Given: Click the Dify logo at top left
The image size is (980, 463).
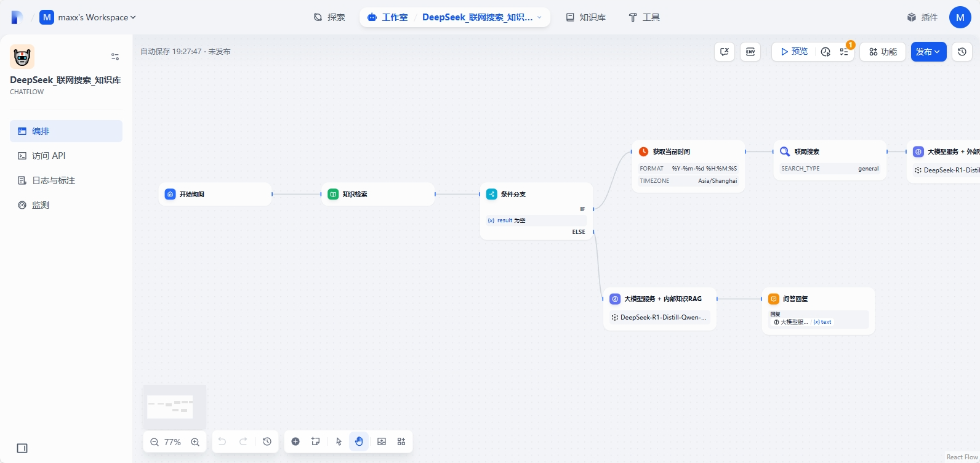Looking at the screenshot, I should (x=17, y=17).
